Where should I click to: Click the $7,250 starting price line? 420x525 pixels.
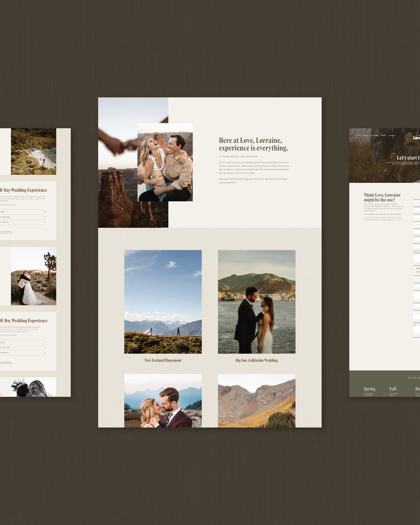(8, 205)
